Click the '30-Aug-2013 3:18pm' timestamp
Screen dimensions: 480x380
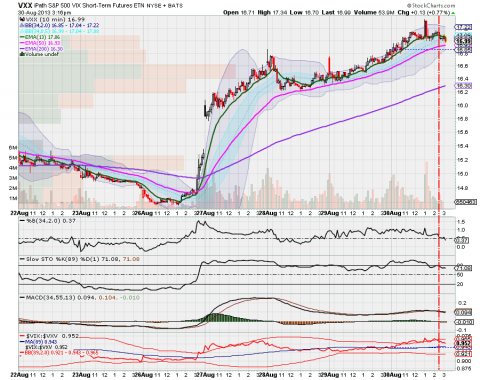coord(44,12)
